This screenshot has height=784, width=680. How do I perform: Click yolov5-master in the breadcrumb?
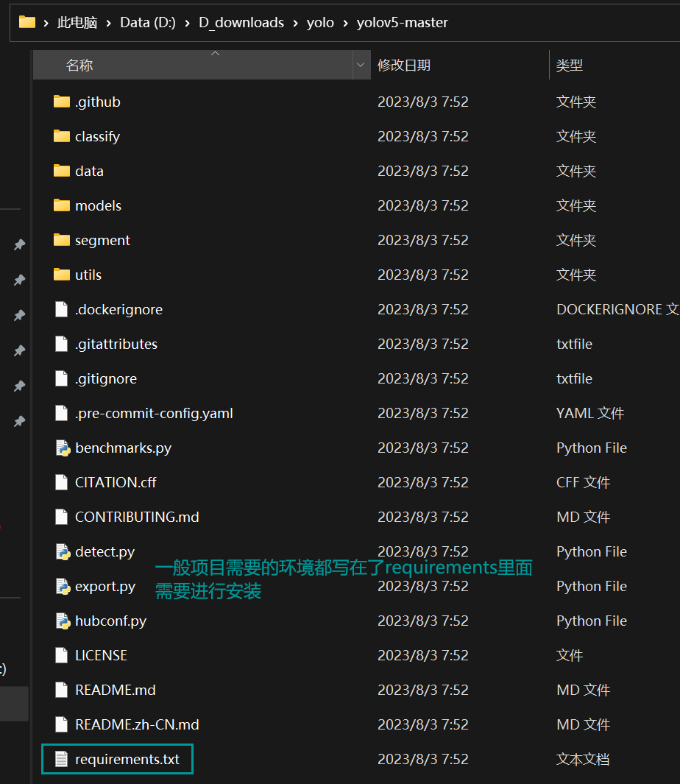coord(403,23)
